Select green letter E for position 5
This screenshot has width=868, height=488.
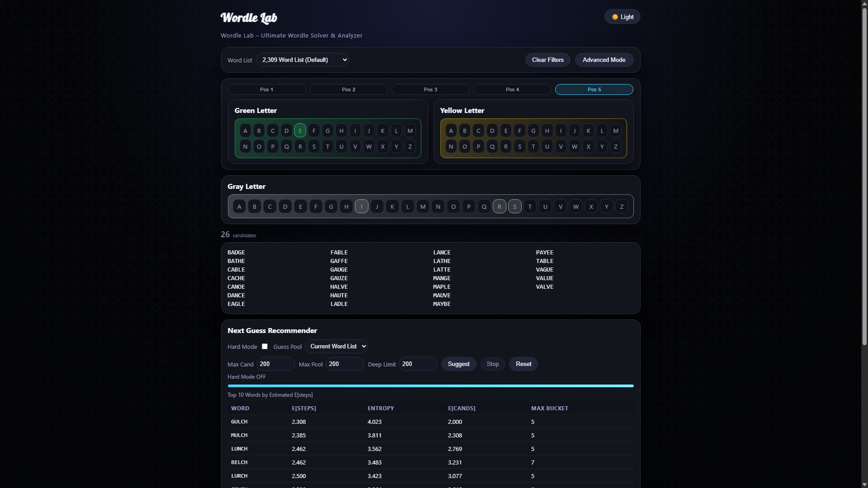coord(300,131)
